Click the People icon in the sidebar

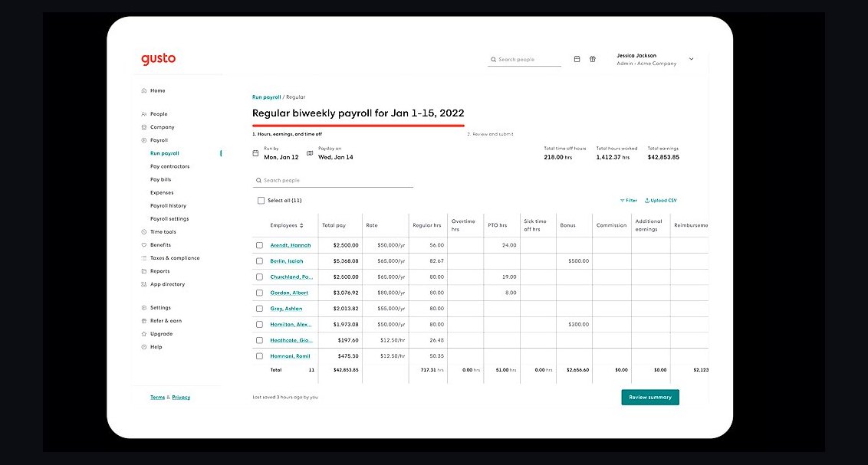144,114
